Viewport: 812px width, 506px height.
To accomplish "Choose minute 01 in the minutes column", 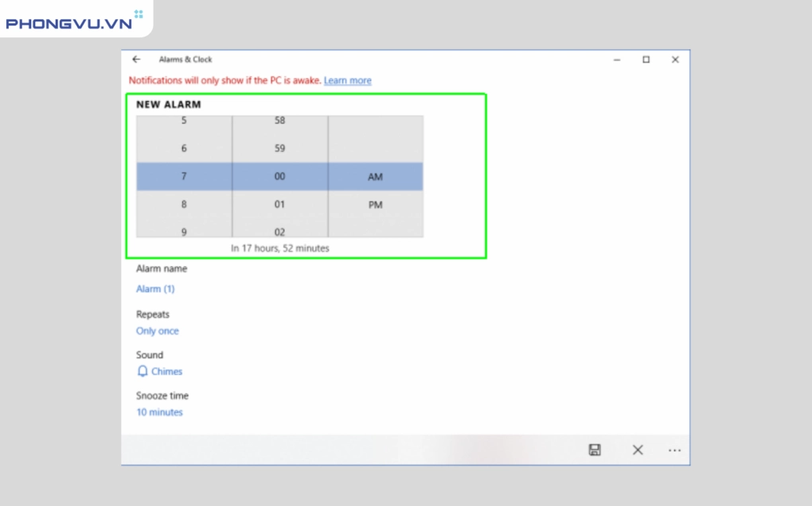I will (279, 204).
